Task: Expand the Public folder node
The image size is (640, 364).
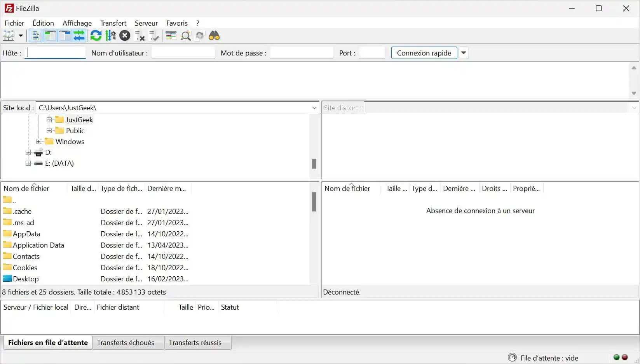Action: (49, 131)
